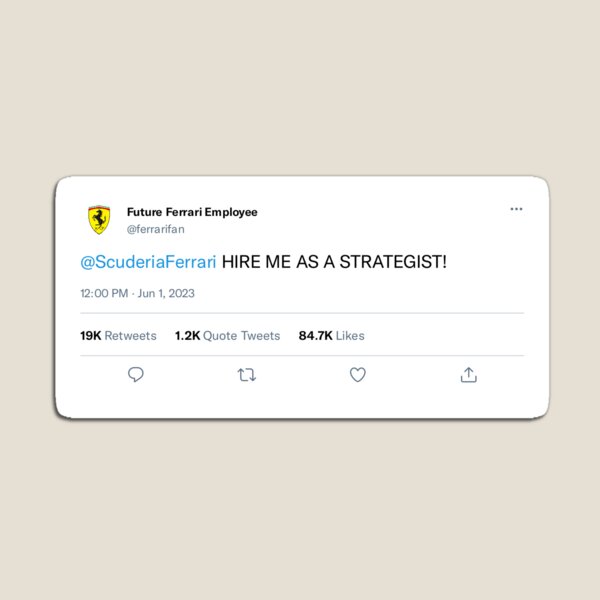This screenshot has height=600, width=600.
Task: Click the bold 1.2K count
Action: point(187,336)
